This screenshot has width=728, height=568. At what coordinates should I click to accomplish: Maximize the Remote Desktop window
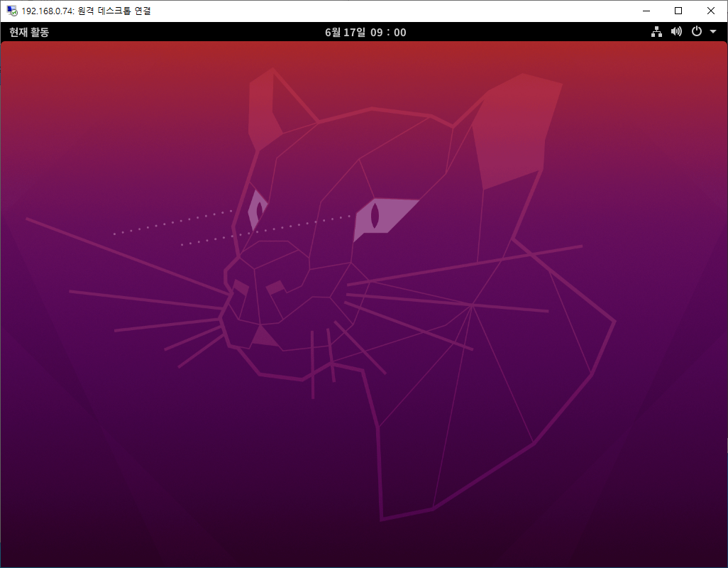[x=678, y=11]
